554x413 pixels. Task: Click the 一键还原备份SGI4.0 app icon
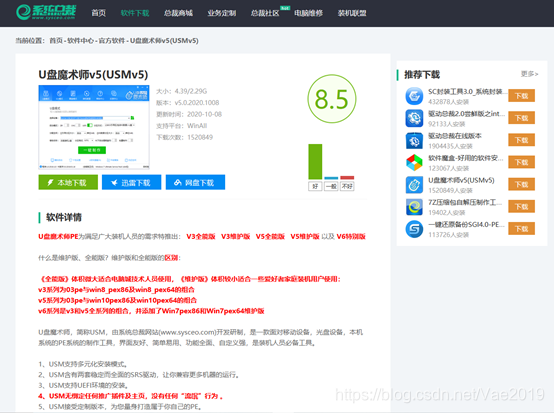(x=414, y=229)
